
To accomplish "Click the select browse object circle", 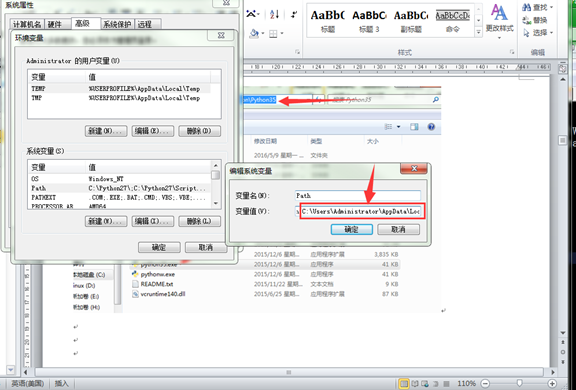I will coord(563,352).
